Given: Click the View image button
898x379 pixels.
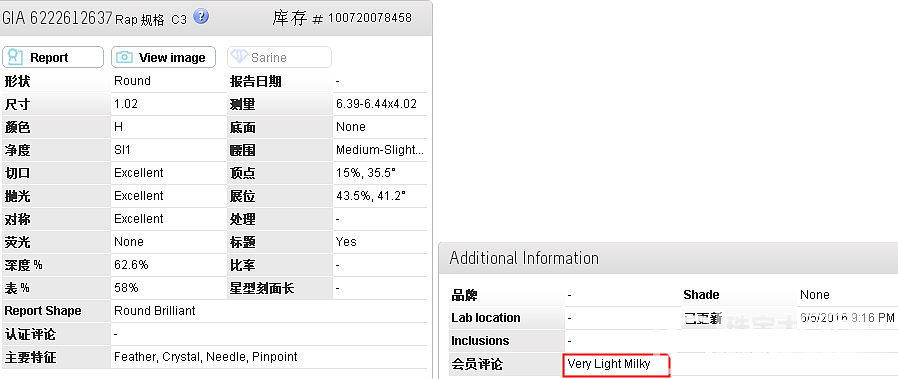Looking at the screenshot, I should click(163, 57).
